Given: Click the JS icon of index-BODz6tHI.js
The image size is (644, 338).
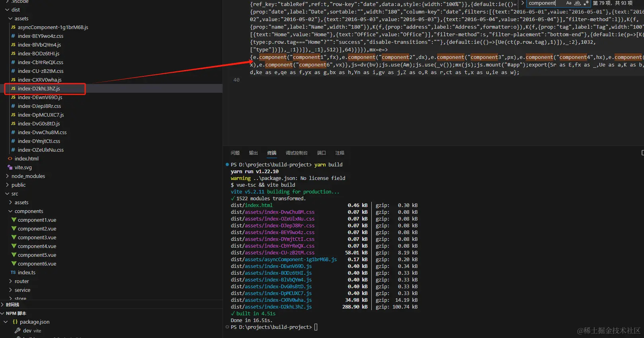Looking at the screenshot, I should (x=14, y=53).
